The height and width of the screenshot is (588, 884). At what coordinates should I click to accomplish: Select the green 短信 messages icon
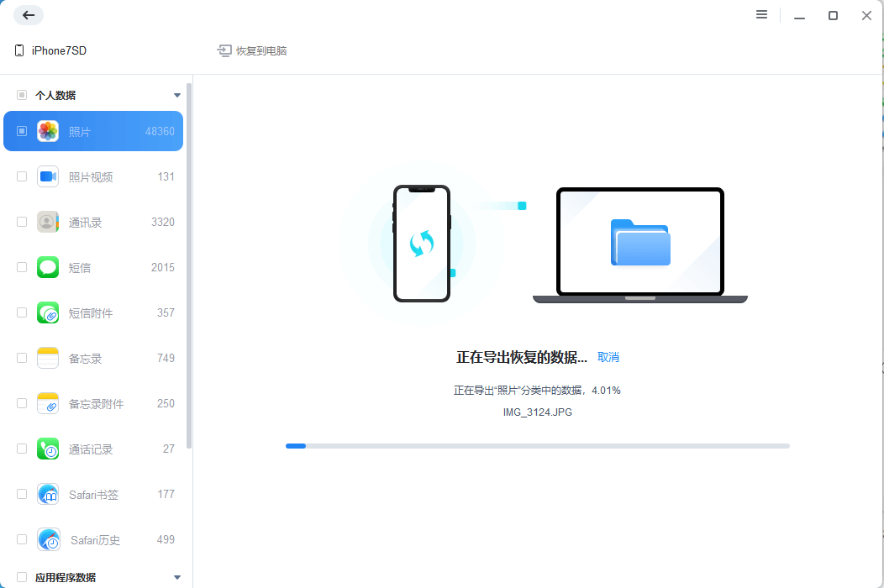[x=49, y=267]
